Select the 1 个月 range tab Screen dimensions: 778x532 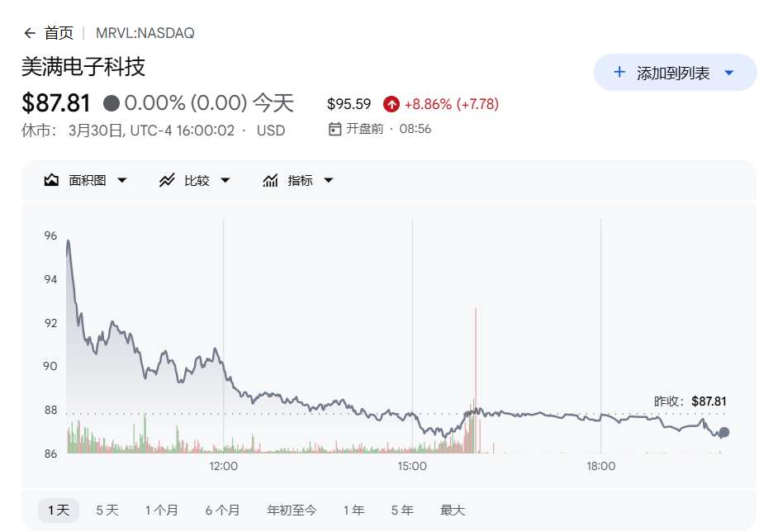(162, 511)
